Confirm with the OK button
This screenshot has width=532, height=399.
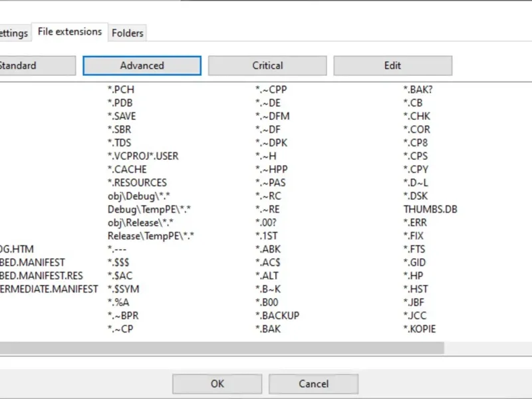tap(217, 384)
